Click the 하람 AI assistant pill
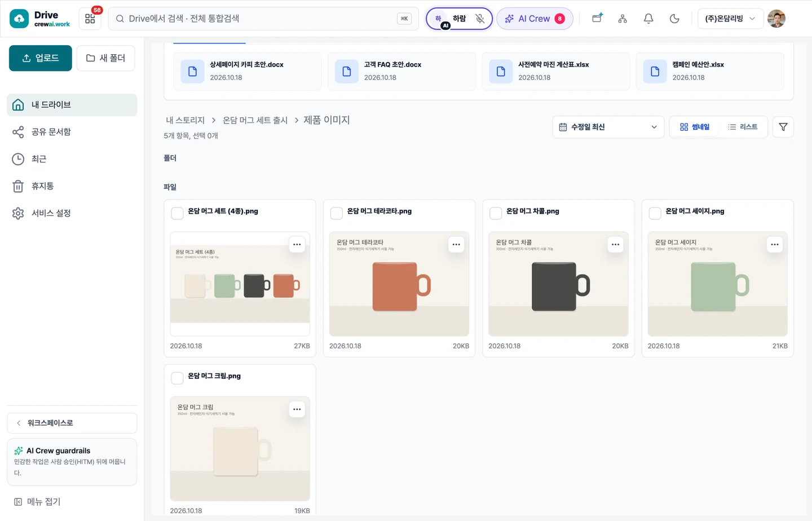This screenshot has height=521, width=812. point(459,19)
